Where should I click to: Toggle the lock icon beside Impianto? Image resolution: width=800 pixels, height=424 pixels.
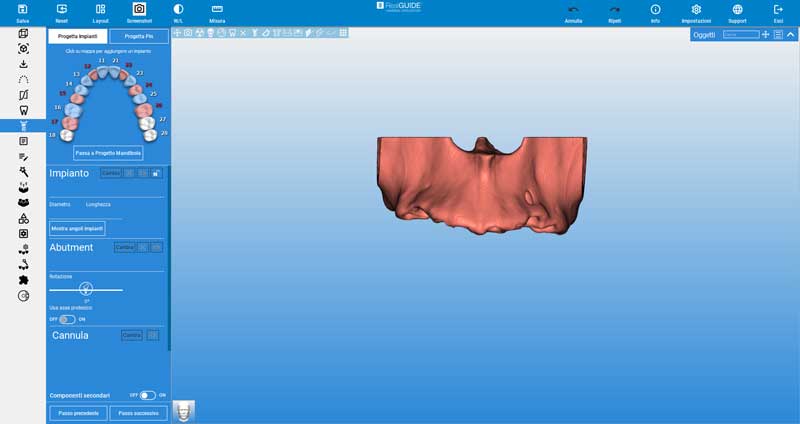coord(156,173)
